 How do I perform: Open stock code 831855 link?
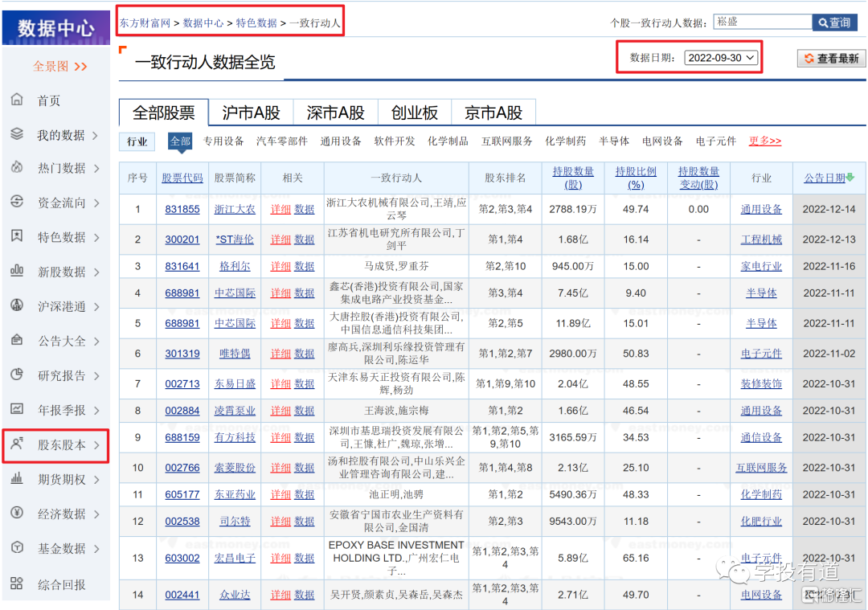[x=182, y=209]
